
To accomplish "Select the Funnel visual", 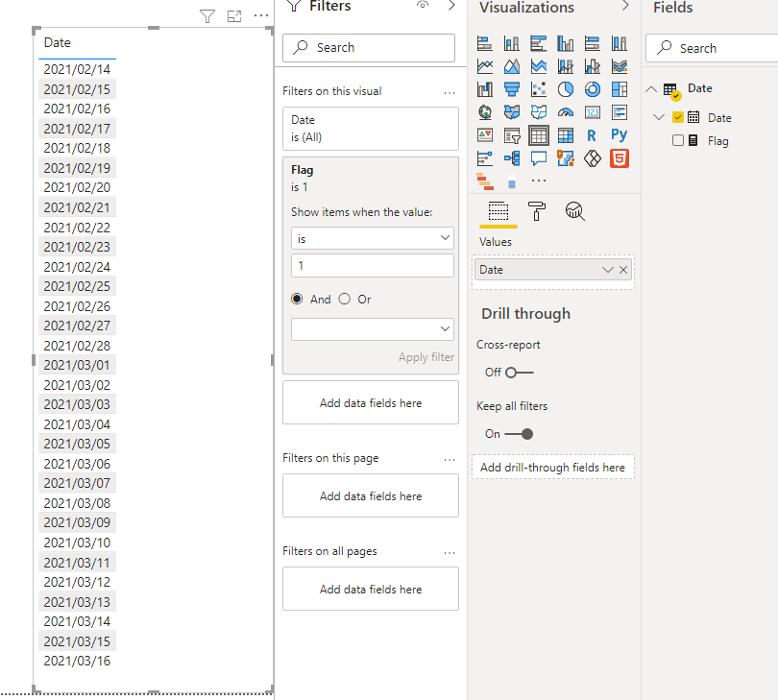I will click(x=512, y=89).
